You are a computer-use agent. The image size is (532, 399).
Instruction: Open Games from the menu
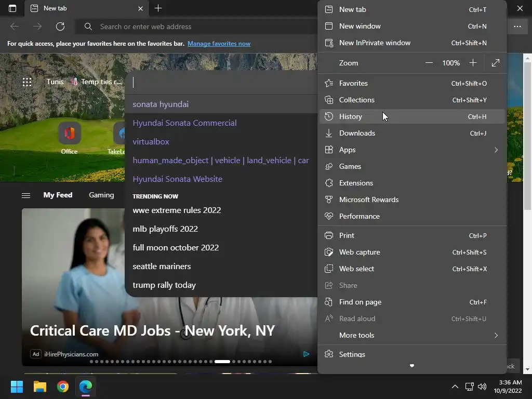412,166
